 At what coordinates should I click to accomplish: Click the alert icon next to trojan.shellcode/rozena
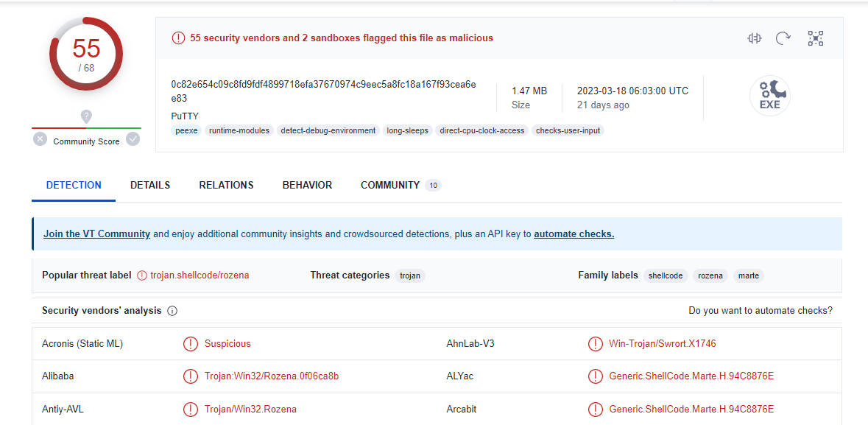pos(142,275)
